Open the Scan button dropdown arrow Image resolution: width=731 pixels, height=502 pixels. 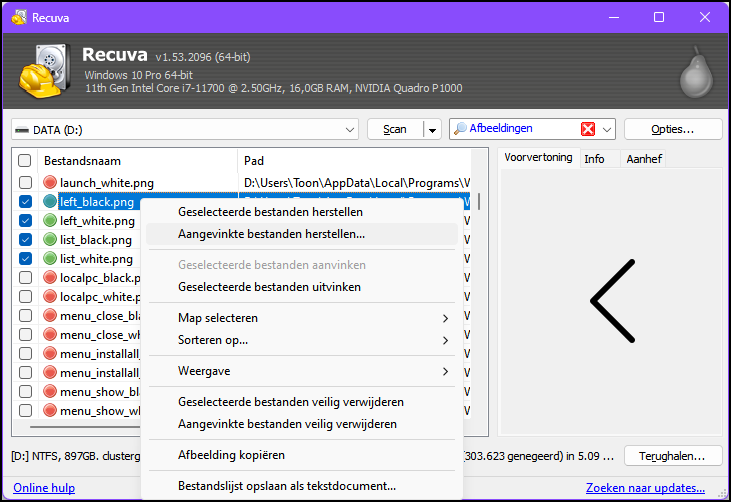click(x=432, y=130)
